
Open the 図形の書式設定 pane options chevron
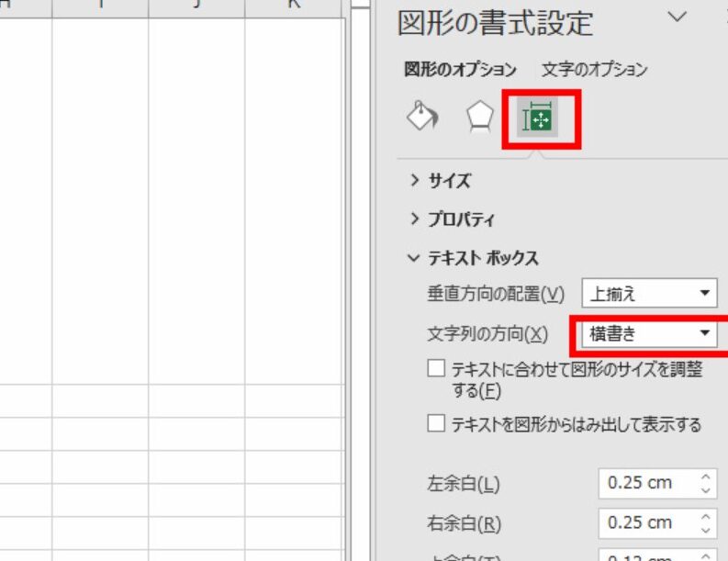coord(678,17)
